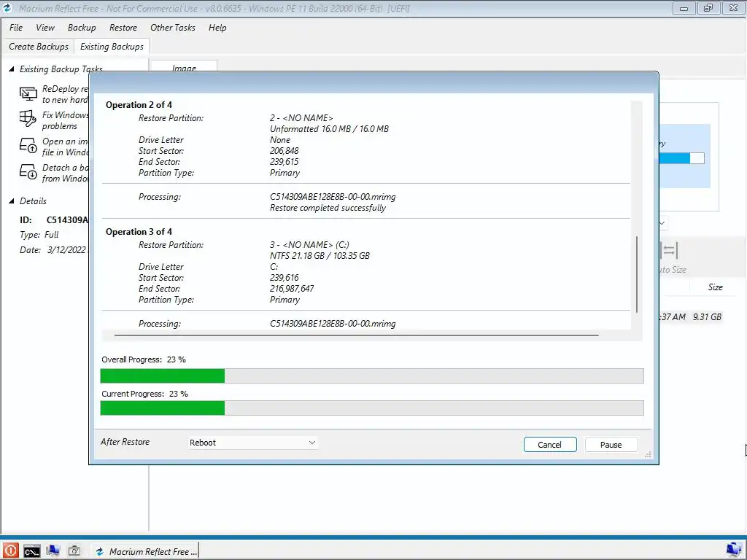Click the backup ID C514309A text
The image size is (747, 560).
(x=67, y=220)
